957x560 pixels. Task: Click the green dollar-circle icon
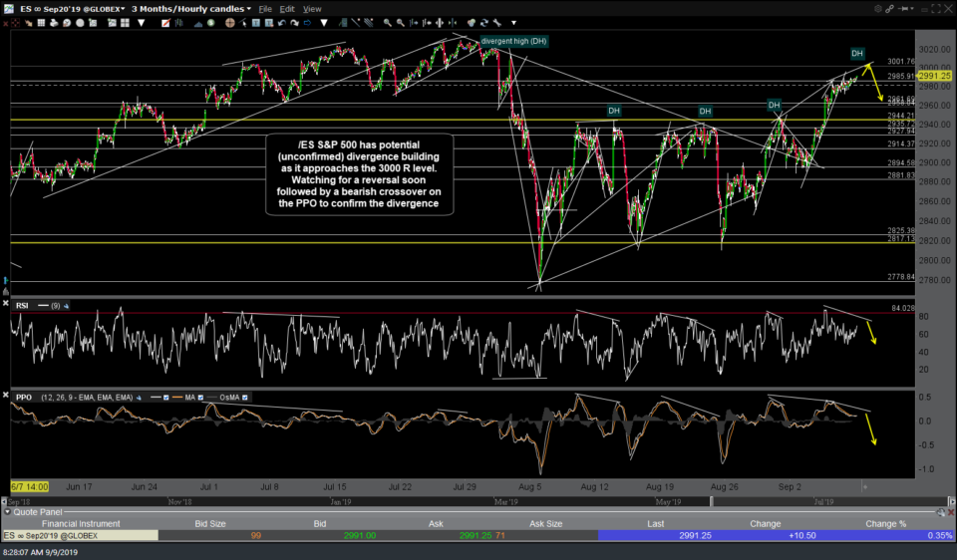click(x=210, y=23)
